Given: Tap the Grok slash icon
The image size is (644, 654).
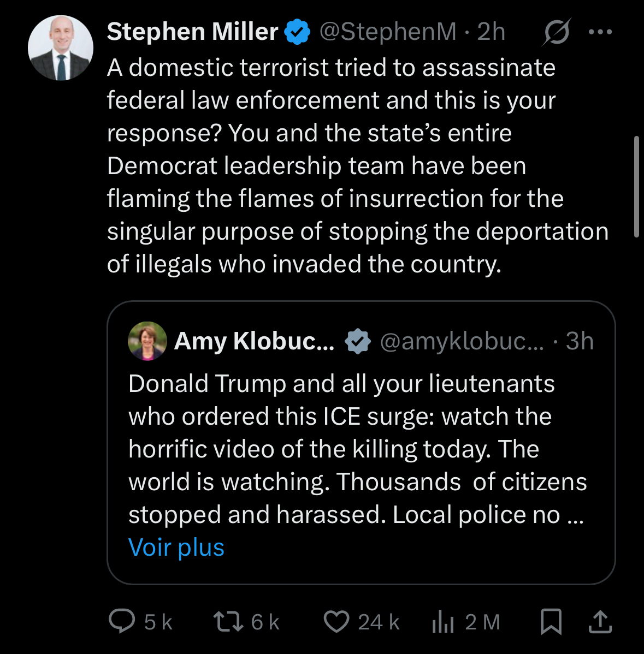Looking at the screenshot, I should [x=557, y=32].
